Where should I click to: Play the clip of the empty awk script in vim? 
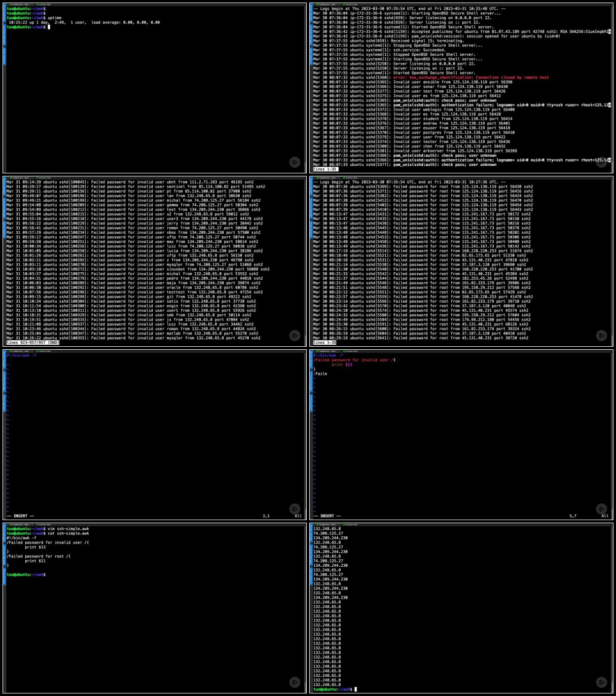click(295, 508)
